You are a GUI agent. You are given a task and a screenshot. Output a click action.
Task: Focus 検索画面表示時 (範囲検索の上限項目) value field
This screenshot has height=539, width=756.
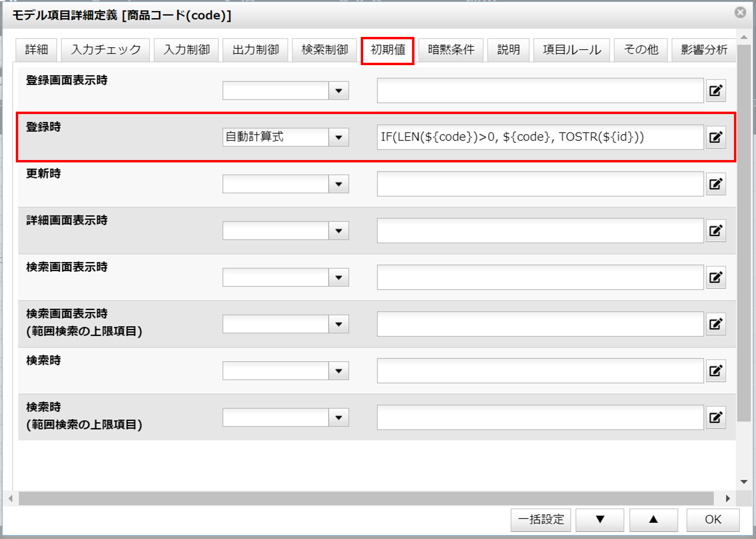pyautogui.click(x=540, y=324)
